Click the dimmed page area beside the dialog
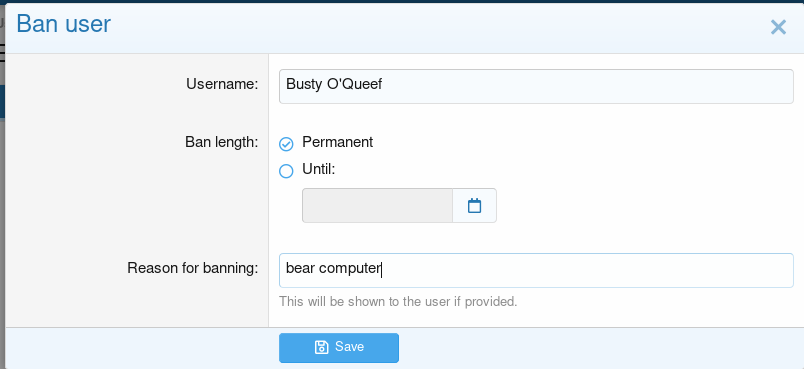 click(2, 205)
